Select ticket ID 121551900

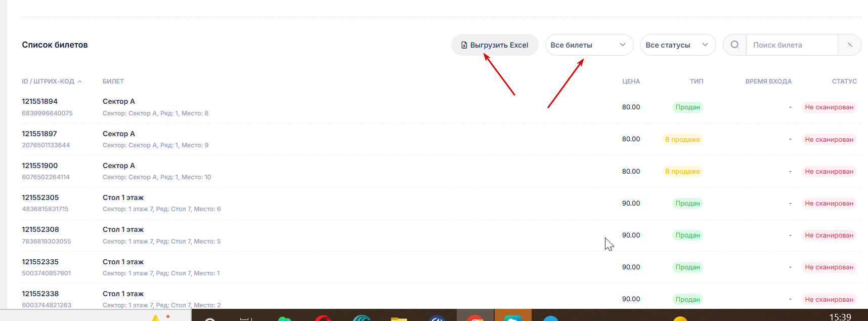(40, 166)
